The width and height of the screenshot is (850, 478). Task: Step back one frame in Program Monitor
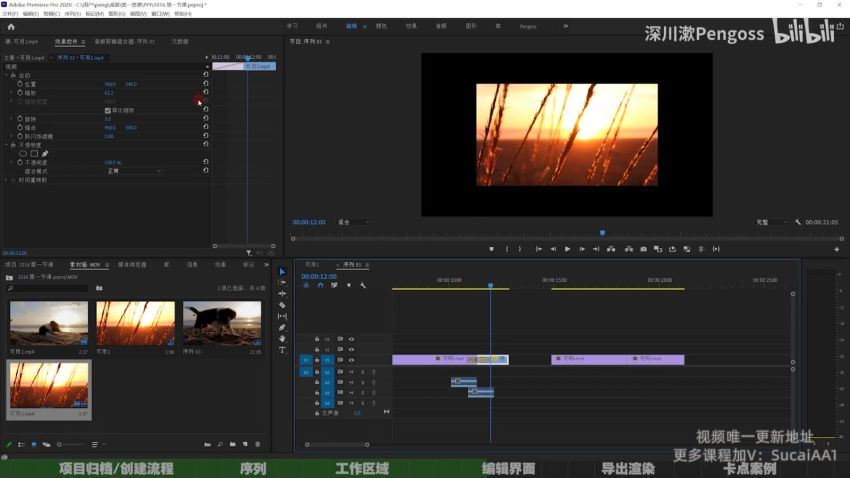point(553,249)
